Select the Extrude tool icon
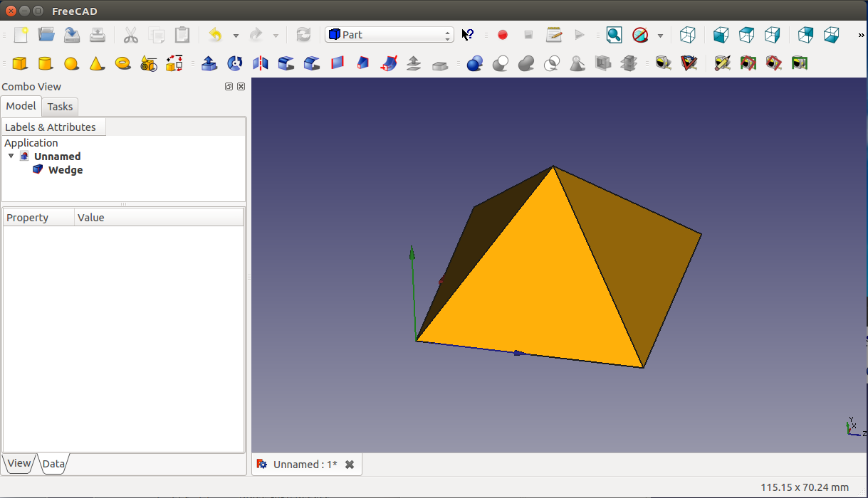 coord(209,63)
